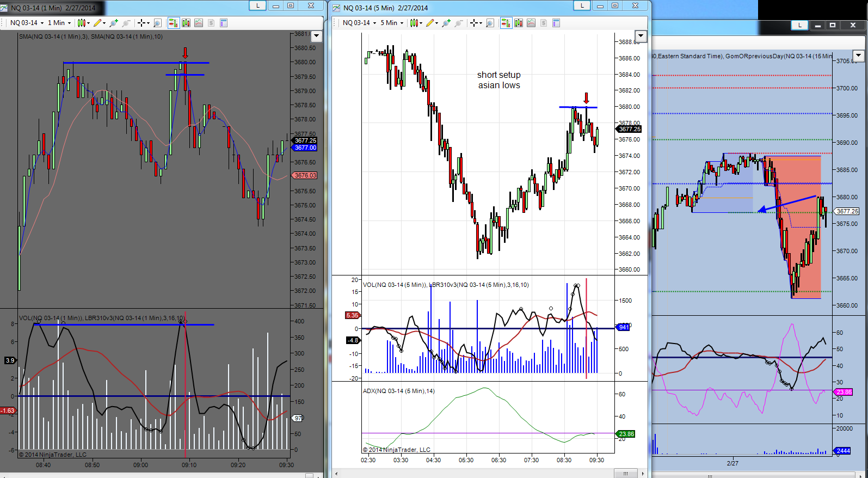Click the L link button in 15 Min window

click(x=800, y=25)
